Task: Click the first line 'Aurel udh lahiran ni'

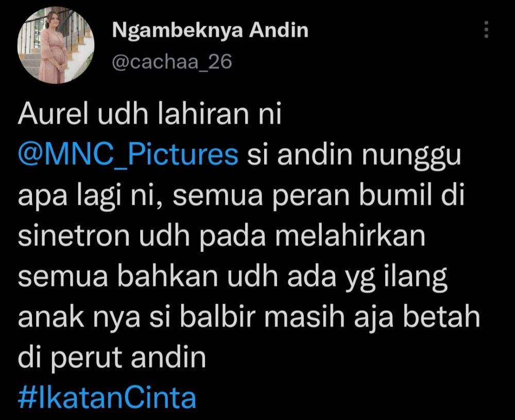Action: 150,114
